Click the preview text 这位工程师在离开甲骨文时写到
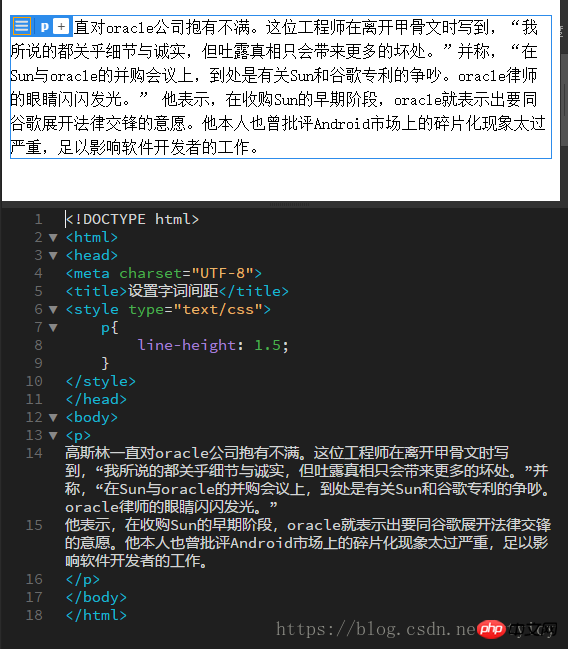 coord(380,27)
